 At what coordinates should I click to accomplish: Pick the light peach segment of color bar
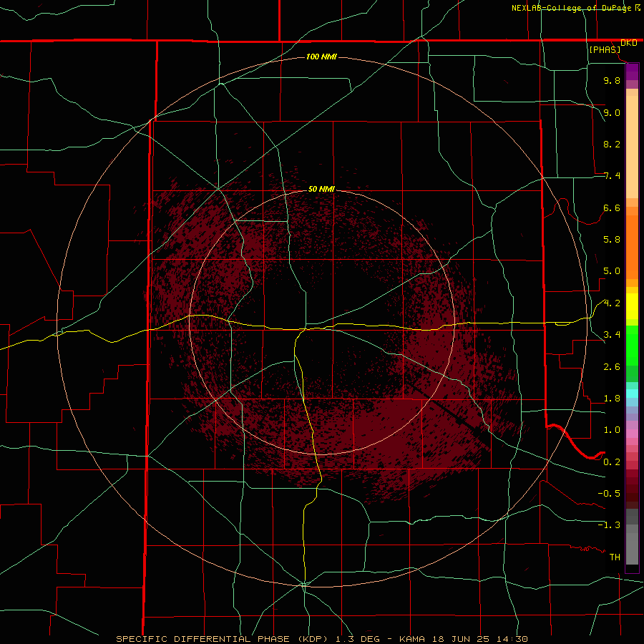[632, 147]
